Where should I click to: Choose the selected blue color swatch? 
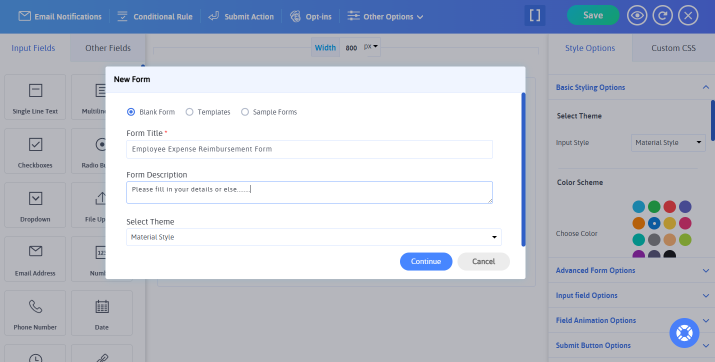click(x=654, y=223)
